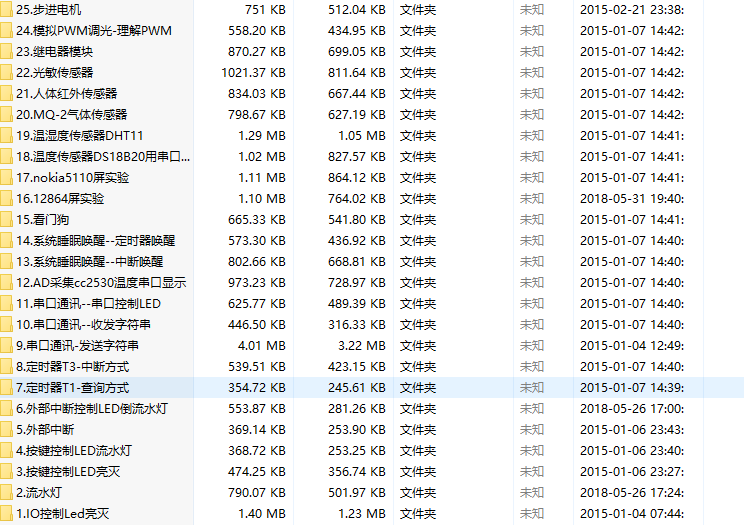
Task: Select the 12.AD采集cc2530温度串口显示 name
Action: click(x=101, y=282)
